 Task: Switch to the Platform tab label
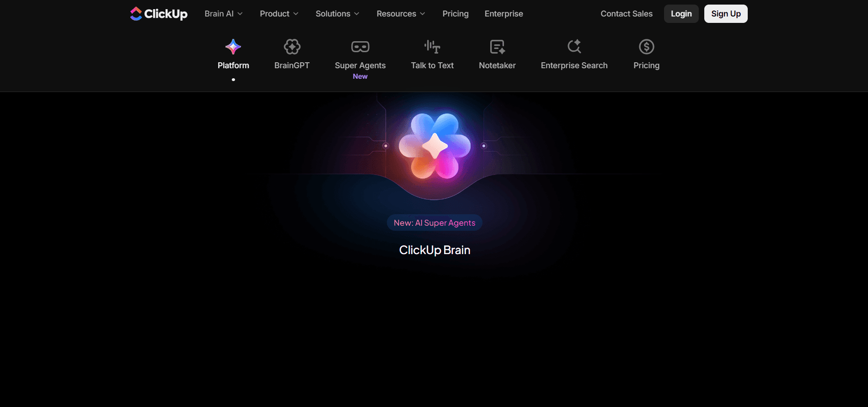(233, 65)
